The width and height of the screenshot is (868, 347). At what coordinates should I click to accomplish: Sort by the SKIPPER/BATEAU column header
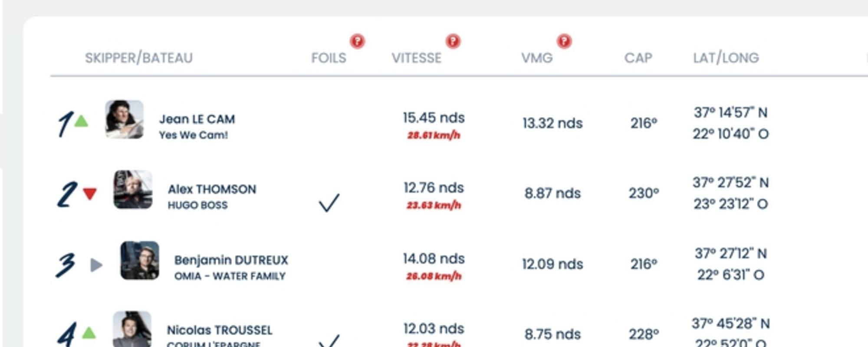pyautogui.click(x=138, y=58)
